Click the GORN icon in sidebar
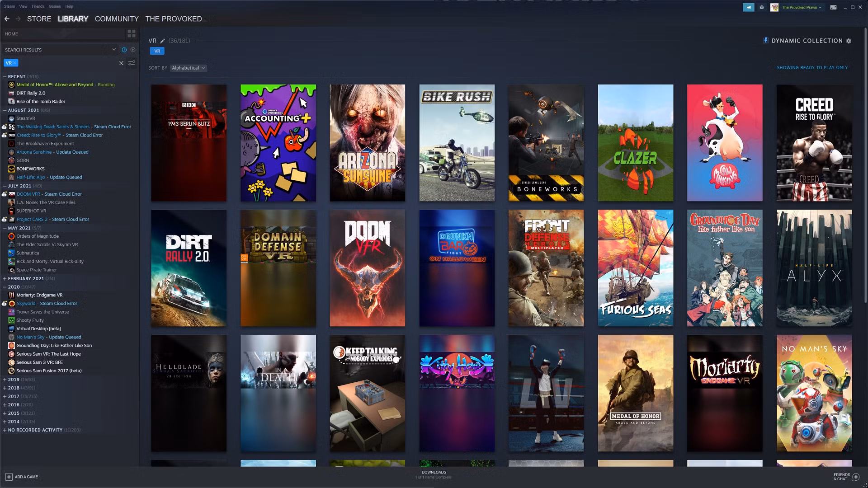The width and height of the screenshot is (868, 488). 12,160
